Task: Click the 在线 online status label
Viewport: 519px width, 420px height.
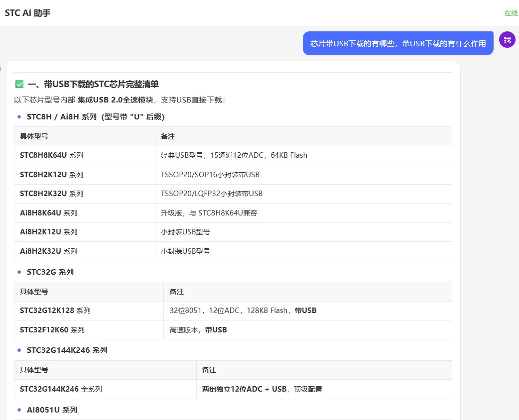Action: tap(511, 13)
